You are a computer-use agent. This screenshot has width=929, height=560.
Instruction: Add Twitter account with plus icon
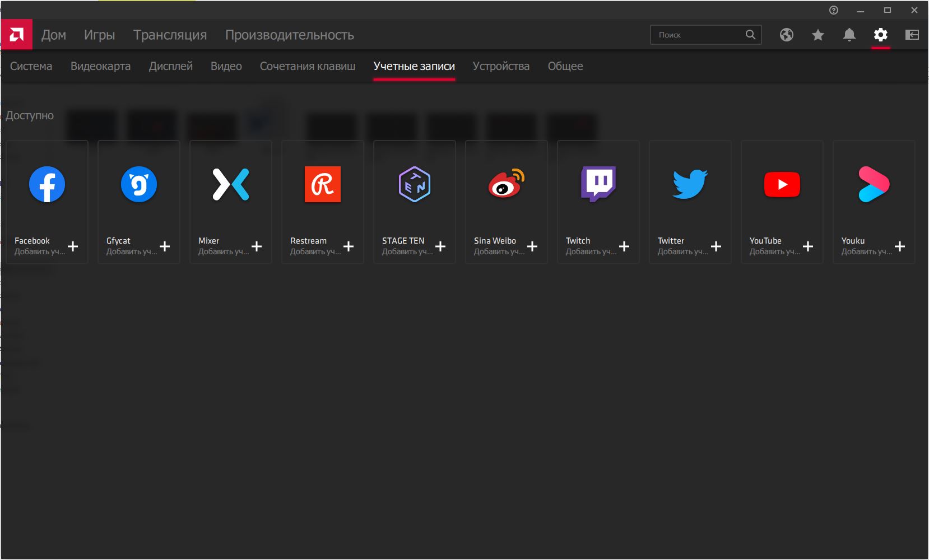716,246
